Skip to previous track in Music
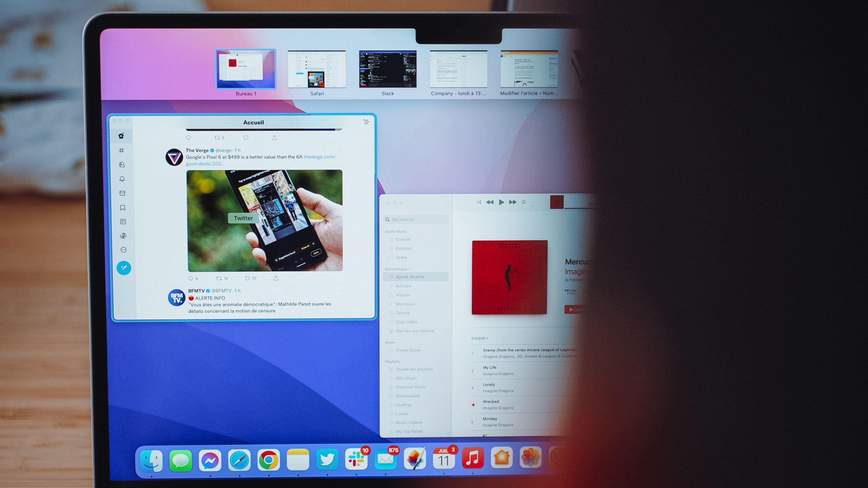868x488 pixels. (490, 202)
